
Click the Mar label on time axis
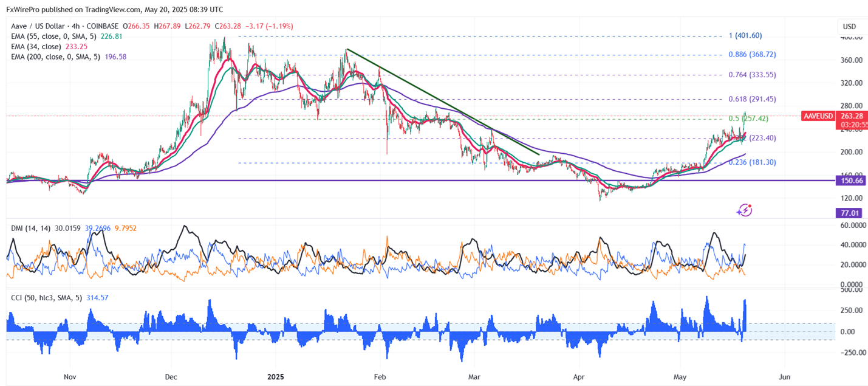474,377
